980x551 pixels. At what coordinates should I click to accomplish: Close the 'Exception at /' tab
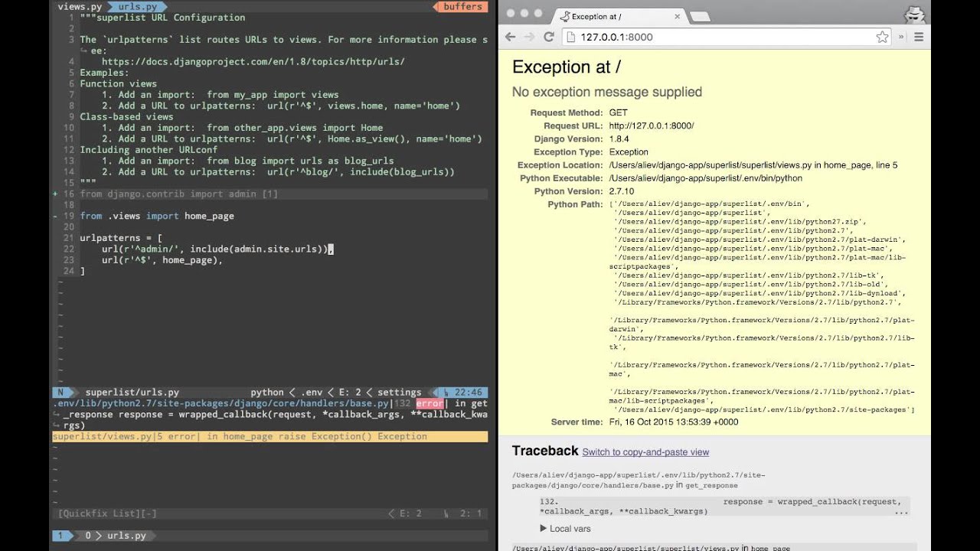(676, 16)
